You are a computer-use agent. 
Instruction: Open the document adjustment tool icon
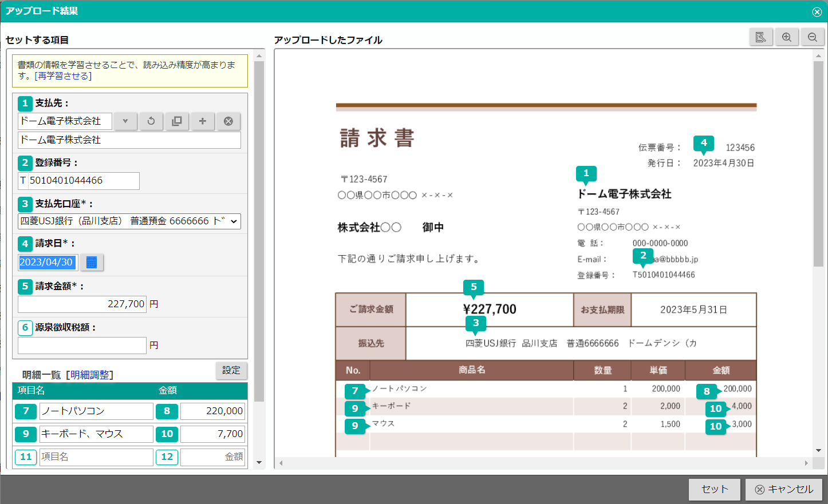(x=761, y=37)
